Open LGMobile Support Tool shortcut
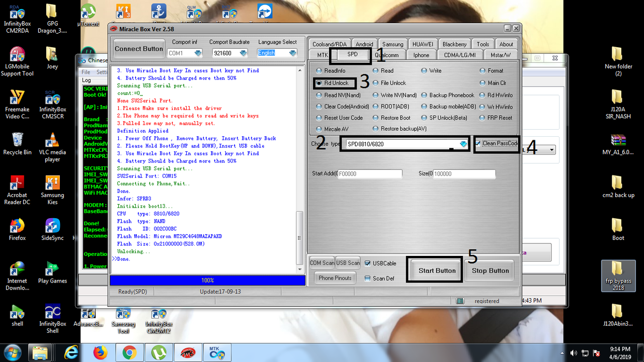 [17, 62]
